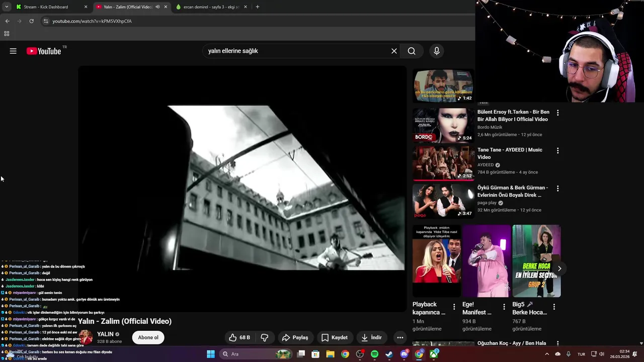The image size is (644, 362).
Task: Show hidden system tray icons
Action: 547,354
